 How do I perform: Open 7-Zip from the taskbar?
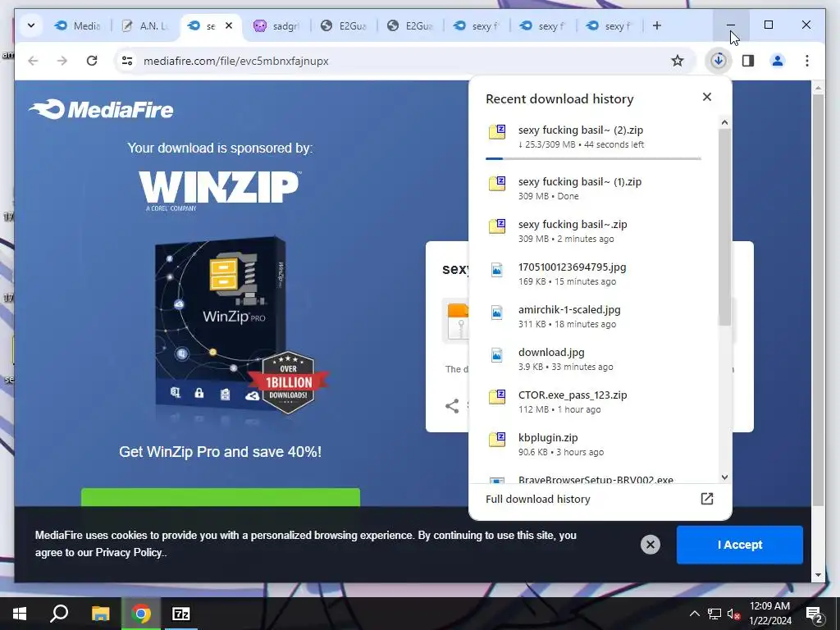181,614
